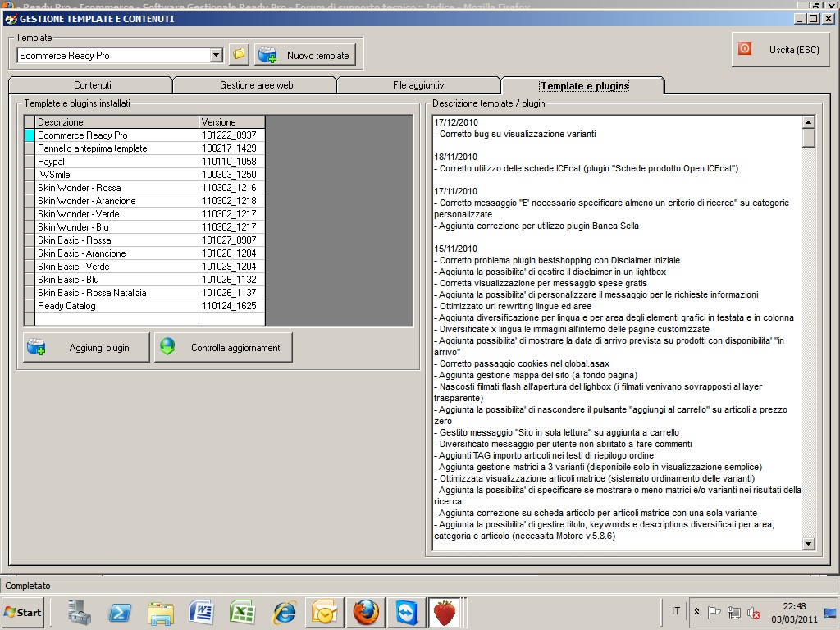Click the Versione column header
Image resolution: width=840 pixels, height=630 pixels.
(231, 122)
